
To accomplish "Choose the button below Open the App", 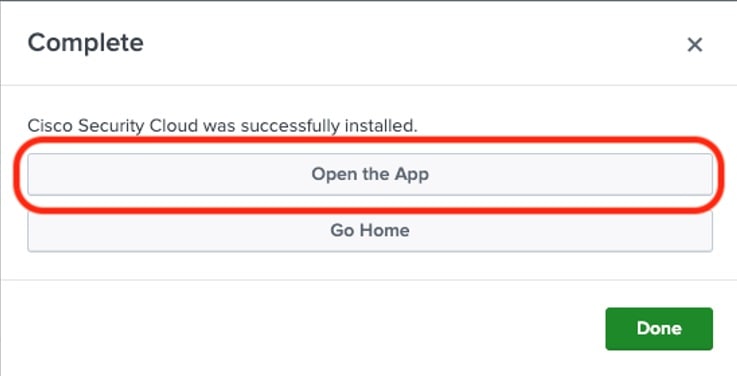I will click(370, 231).
